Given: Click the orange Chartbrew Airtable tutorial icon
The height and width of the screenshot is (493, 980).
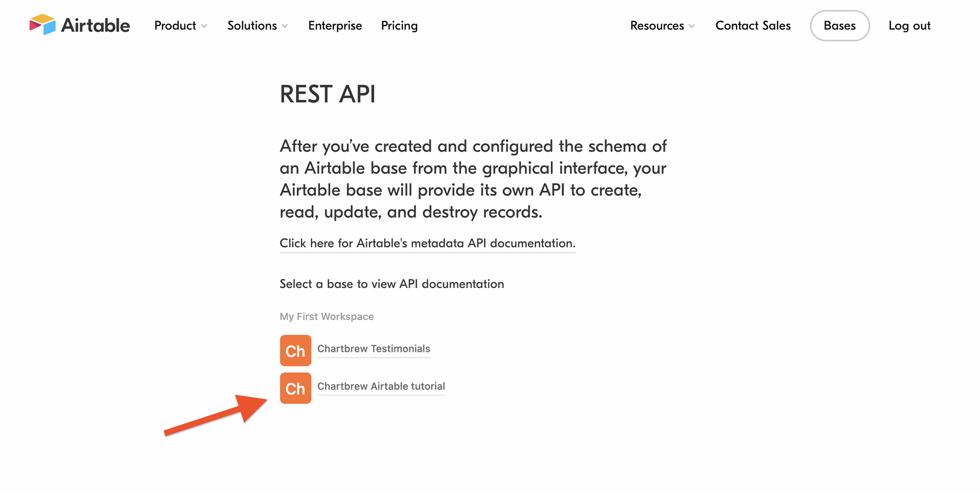Looking at the screenshot, I should [295, 388].
